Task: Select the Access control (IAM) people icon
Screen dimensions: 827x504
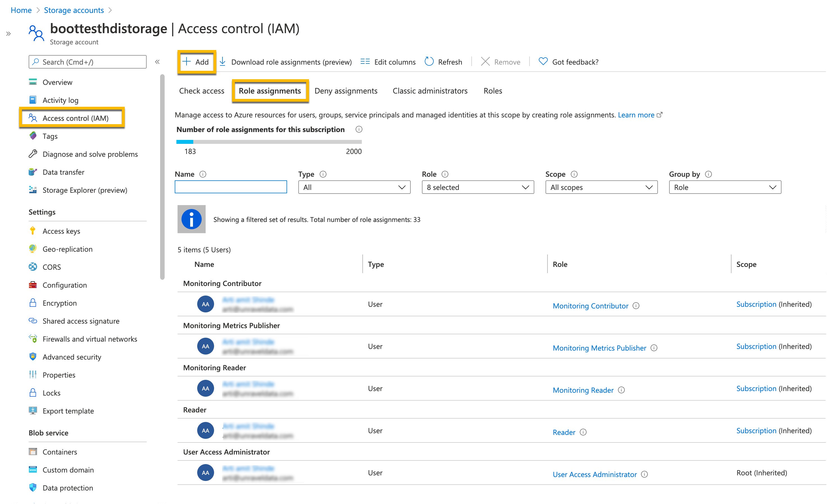Action: pyautogui.click(x=33, y=118)
